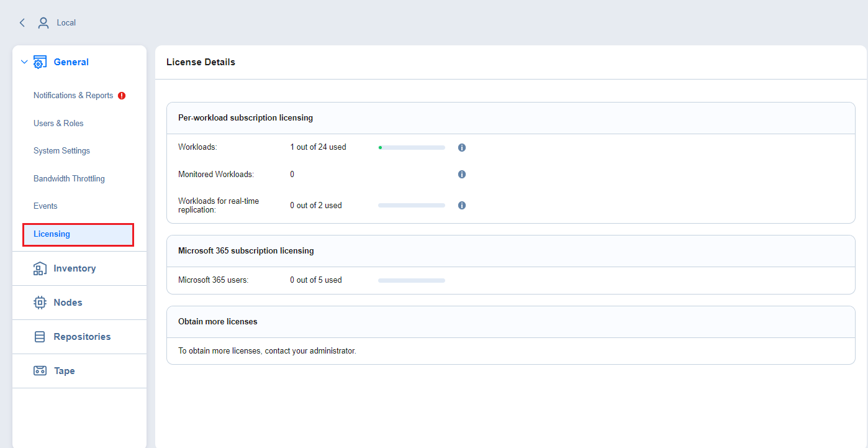This screenshot has width=868, height=448.
Task: Open System Settings
Action: pos(61,150)
